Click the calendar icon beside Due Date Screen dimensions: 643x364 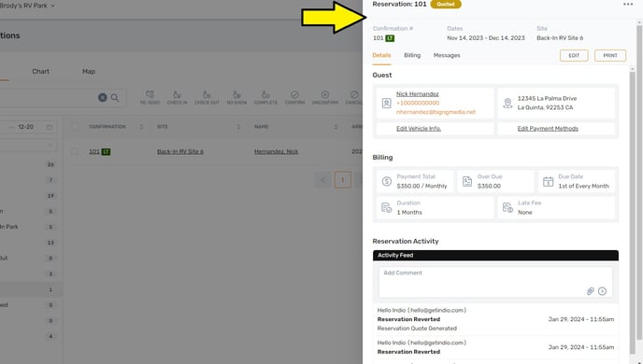point(548,181)
